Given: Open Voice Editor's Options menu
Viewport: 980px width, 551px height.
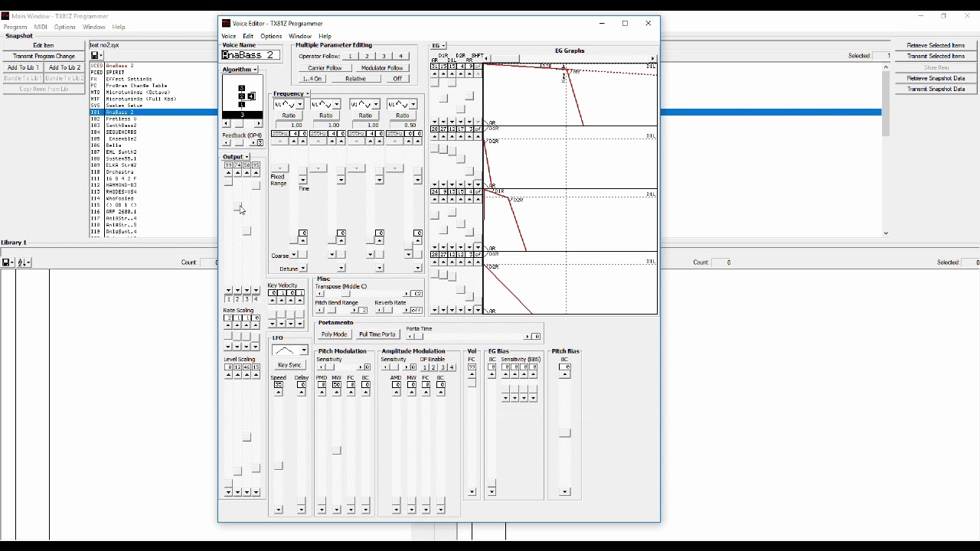Looking at the screenshot, I should click(x=271, y=36).
